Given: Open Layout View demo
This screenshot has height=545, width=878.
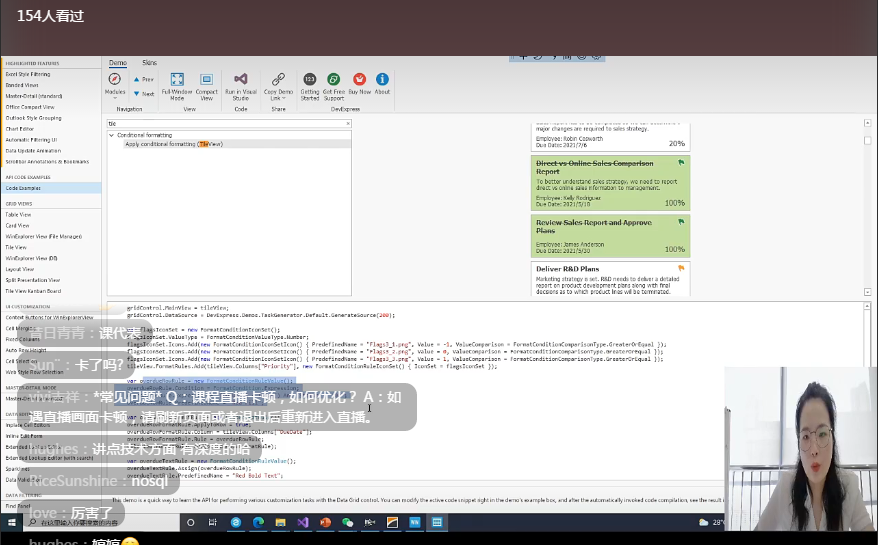Looking at the screenshot, I should pyautogui.click(x=20, y=269).
